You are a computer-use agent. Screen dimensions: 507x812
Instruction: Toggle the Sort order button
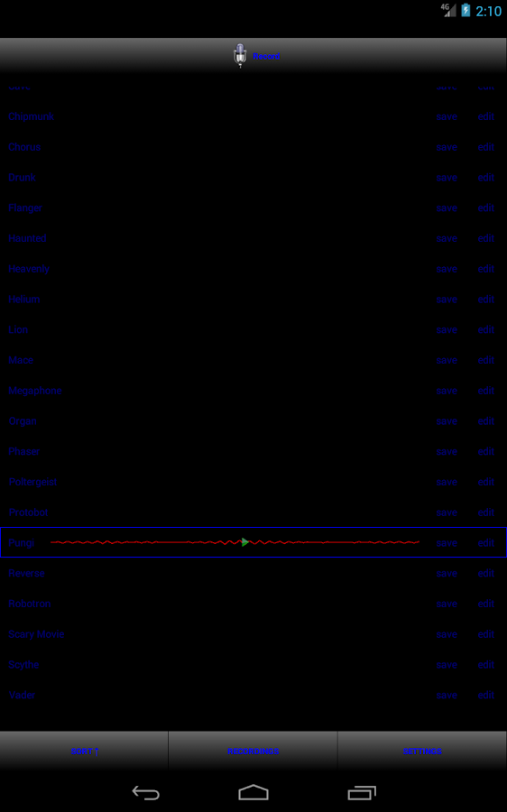(85, 751)
